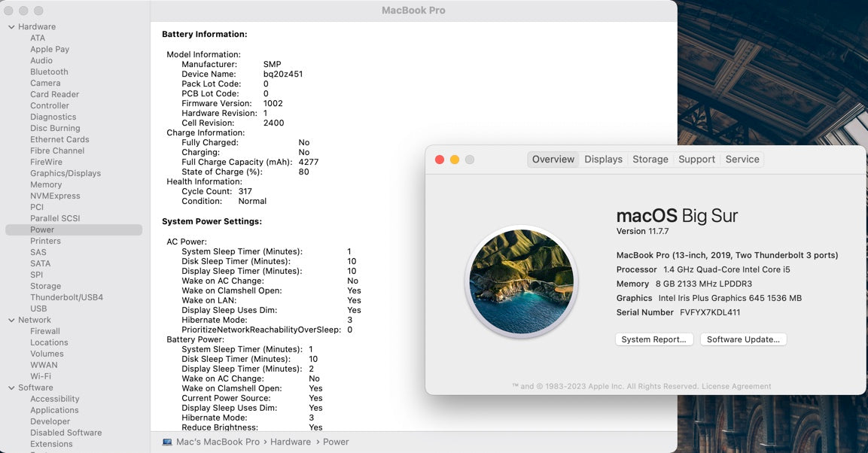Image resolution: width=868 pixels, height=453 pixels.
Task: Select Memory in the hardware list
Action: click(46, 185)
